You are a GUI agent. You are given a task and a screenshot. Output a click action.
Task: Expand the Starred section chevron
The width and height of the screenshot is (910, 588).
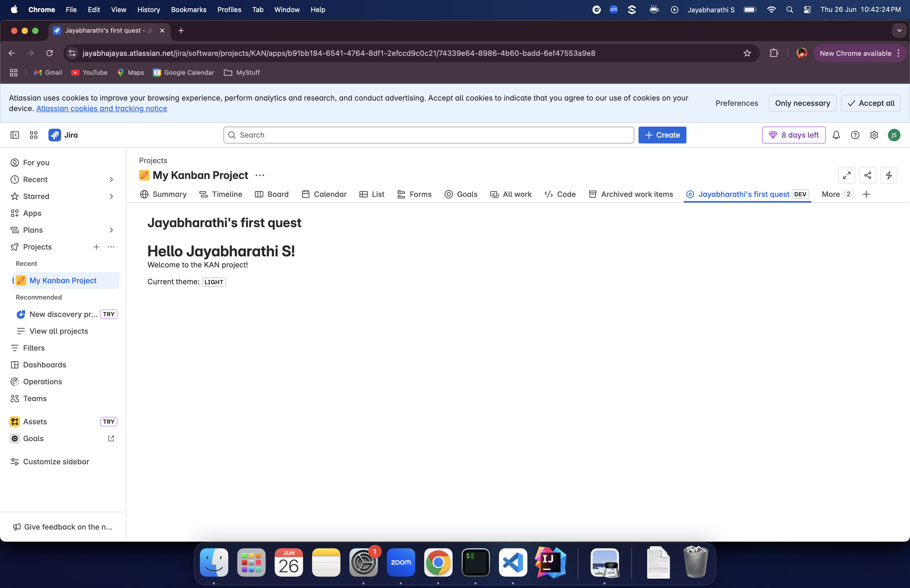coord(111,196)
